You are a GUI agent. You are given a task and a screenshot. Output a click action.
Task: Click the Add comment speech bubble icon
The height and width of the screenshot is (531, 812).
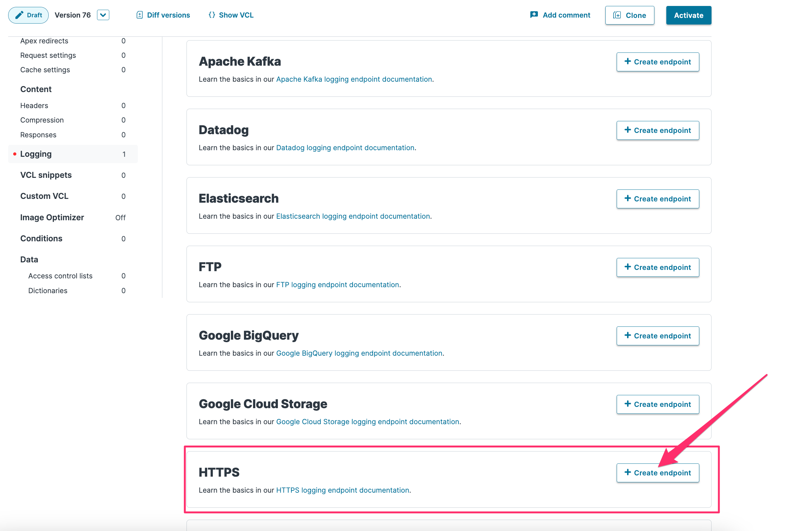click(x=534, y=15)
